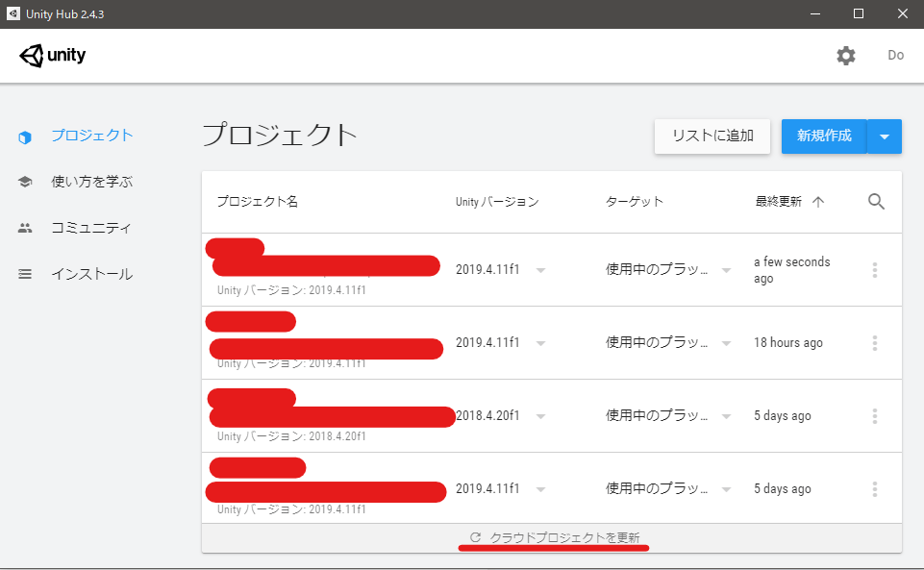924x570 pixels.
Task: Open the プロジェクト sidebar tab
Action: (x=92, y=136)
